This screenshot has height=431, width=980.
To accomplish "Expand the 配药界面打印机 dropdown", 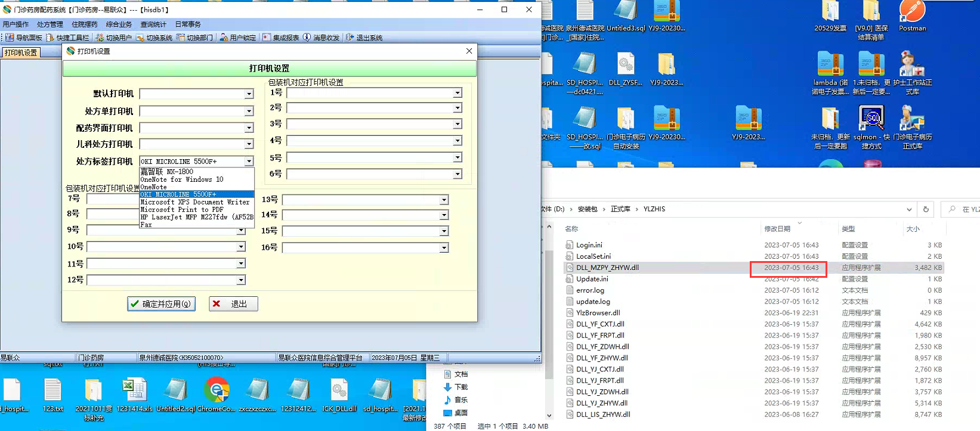I will click(249, 128).
